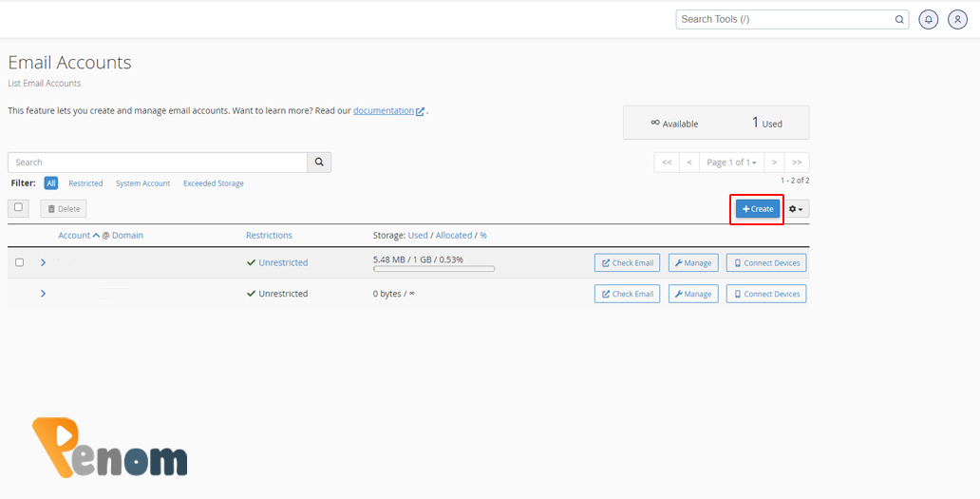Click the Create button
The height and width of the screenshot is (499, 980).
coord(758,209)
